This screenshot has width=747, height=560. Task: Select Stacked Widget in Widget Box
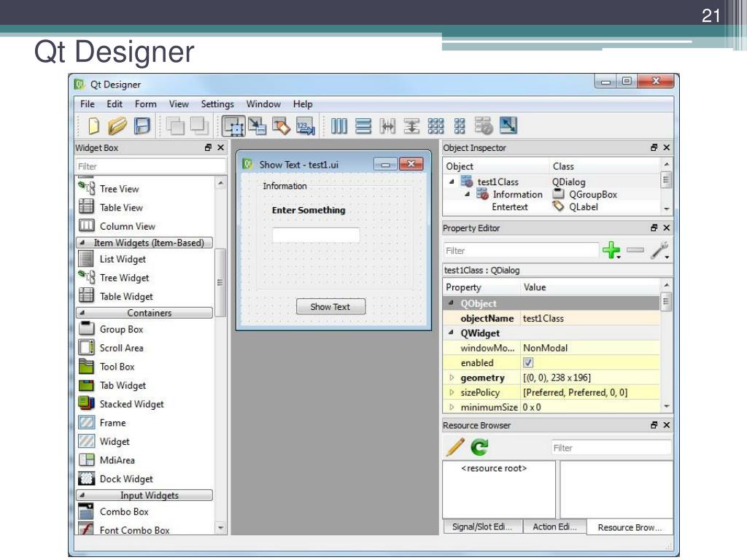[x=131, y=404]
